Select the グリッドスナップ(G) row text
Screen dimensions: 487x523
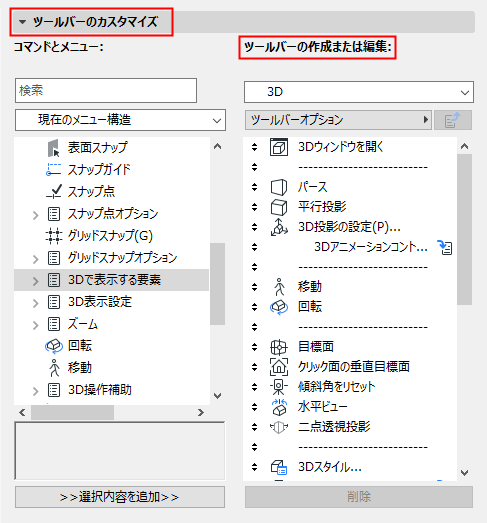click(x=110, y=236)
